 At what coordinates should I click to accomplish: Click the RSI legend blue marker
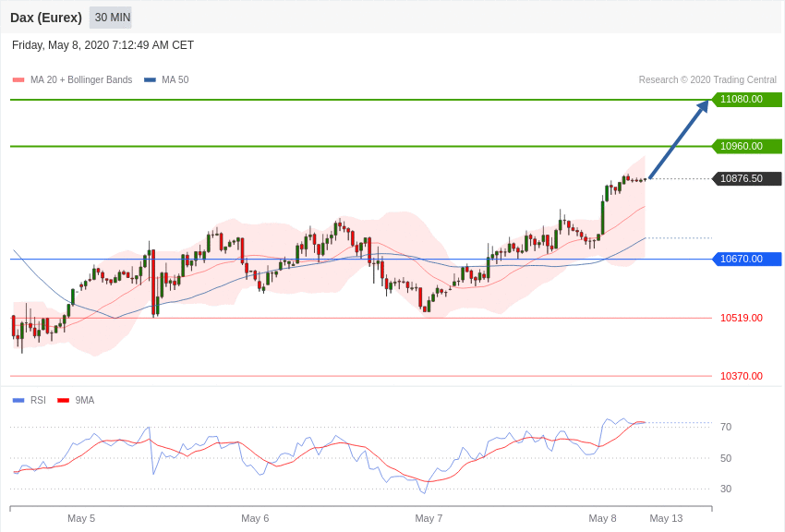coord(18,401)
